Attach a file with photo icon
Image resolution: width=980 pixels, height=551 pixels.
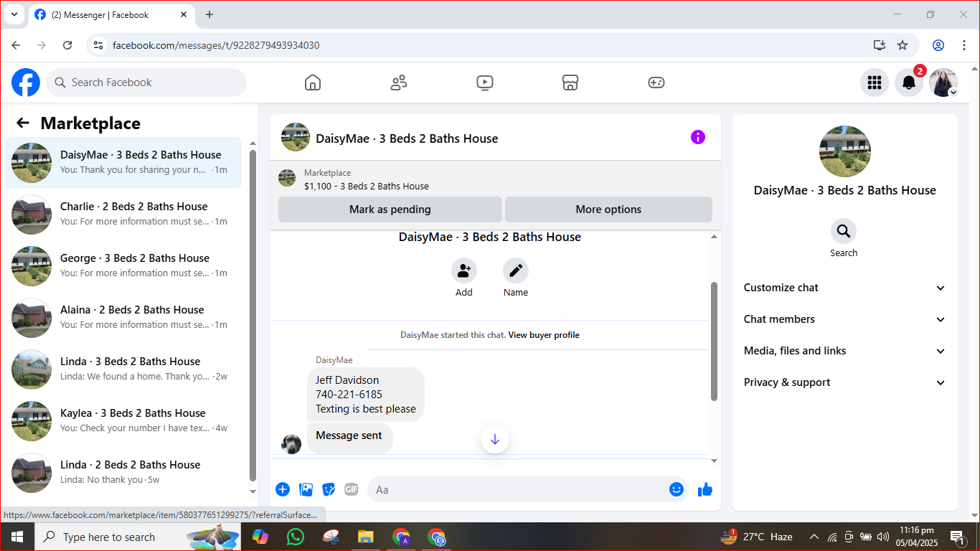(306, 489)
